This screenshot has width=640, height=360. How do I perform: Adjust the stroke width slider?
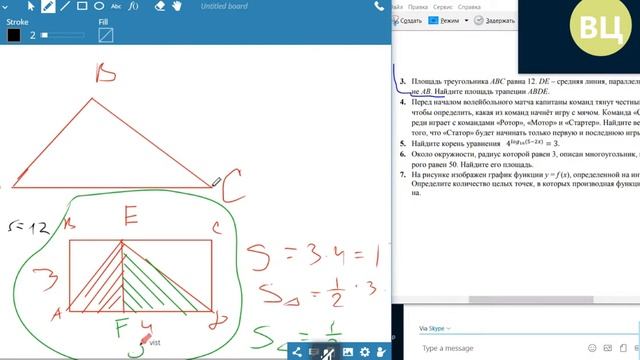pos(62,36)
